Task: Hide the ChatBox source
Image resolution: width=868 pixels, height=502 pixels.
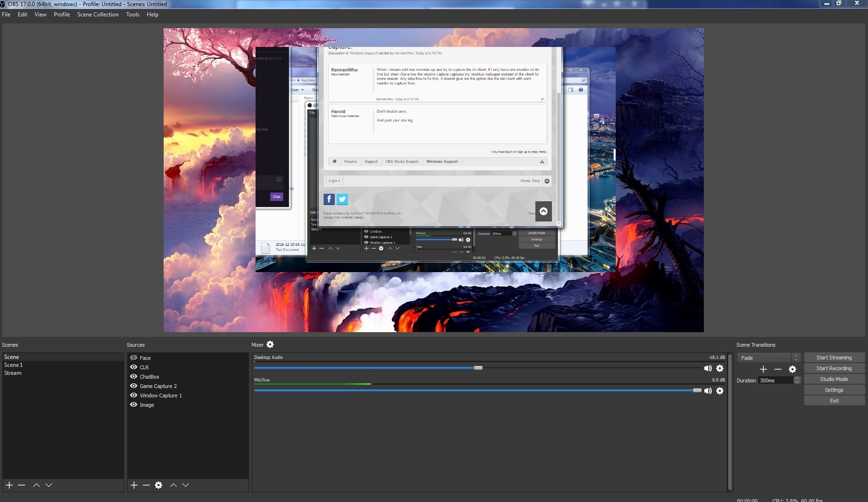Action: (x=134, y=376)
